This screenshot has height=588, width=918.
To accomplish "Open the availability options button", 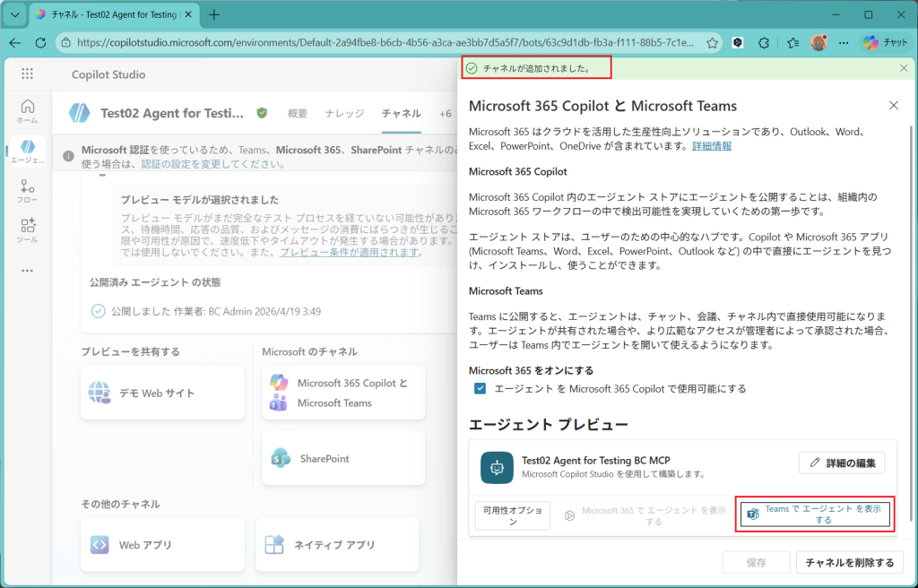I will point(512,515).
